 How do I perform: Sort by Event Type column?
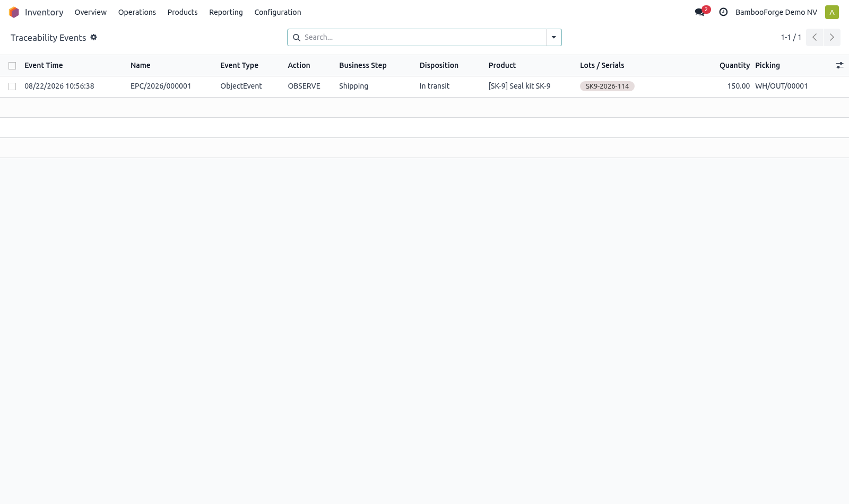[x=239, y=65]
